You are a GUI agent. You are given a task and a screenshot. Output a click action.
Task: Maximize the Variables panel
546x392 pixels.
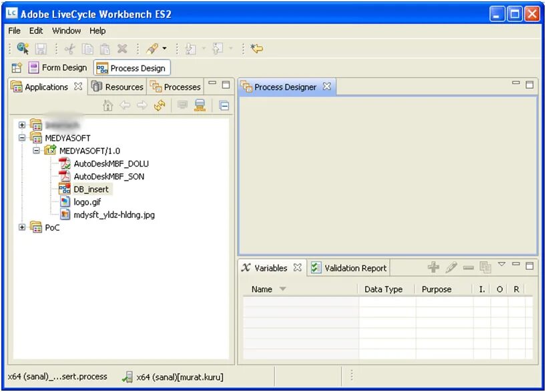tap(529, 266)
